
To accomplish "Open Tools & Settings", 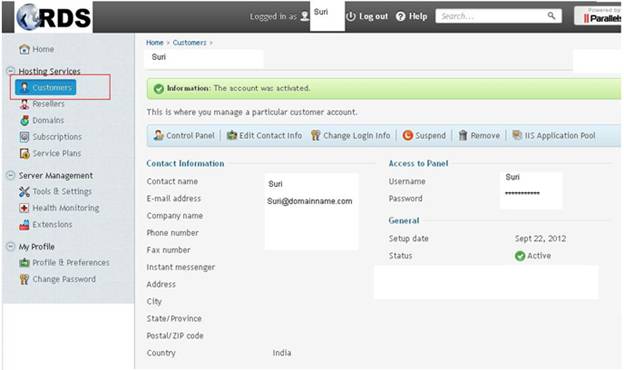I will [x=62, y=192].
